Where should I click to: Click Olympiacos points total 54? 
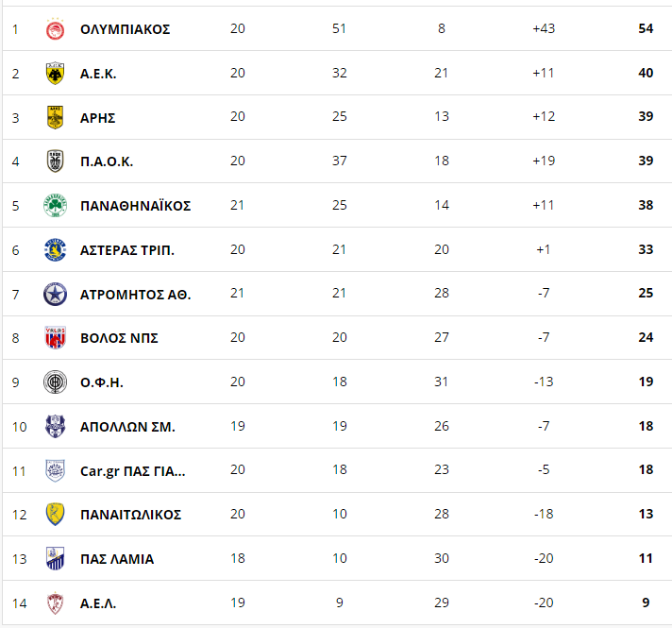coord(646,28)
